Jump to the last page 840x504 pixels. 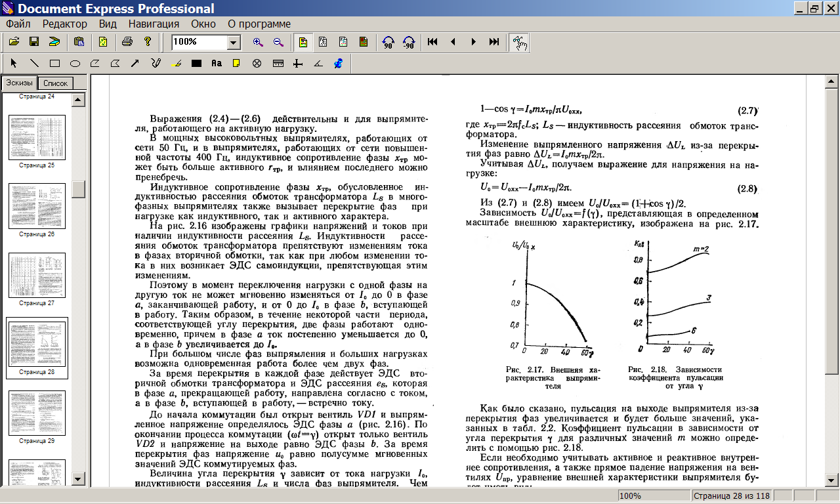493,42
